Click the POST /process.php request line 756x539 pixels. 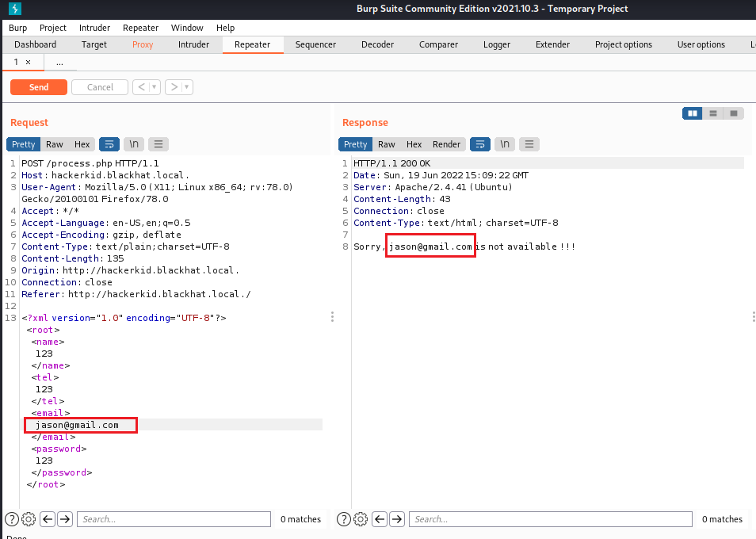[x=90, y=163]
